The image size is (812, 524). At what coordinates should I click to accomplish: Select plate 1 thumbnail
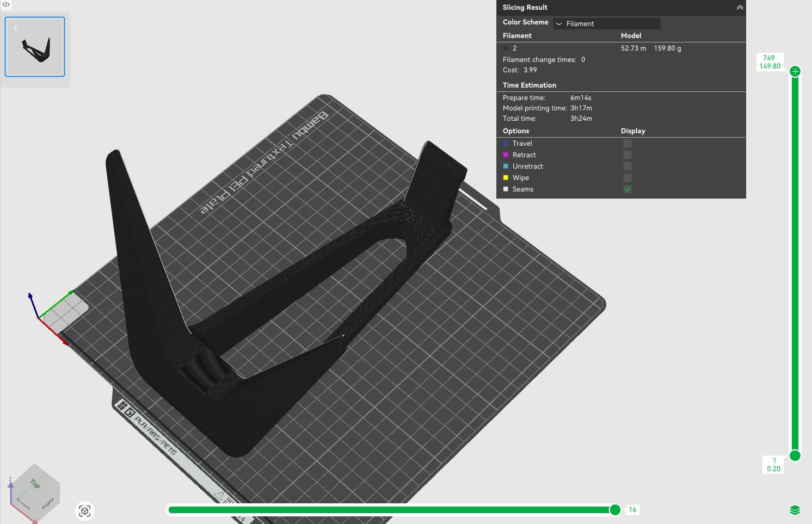[35, 47]
